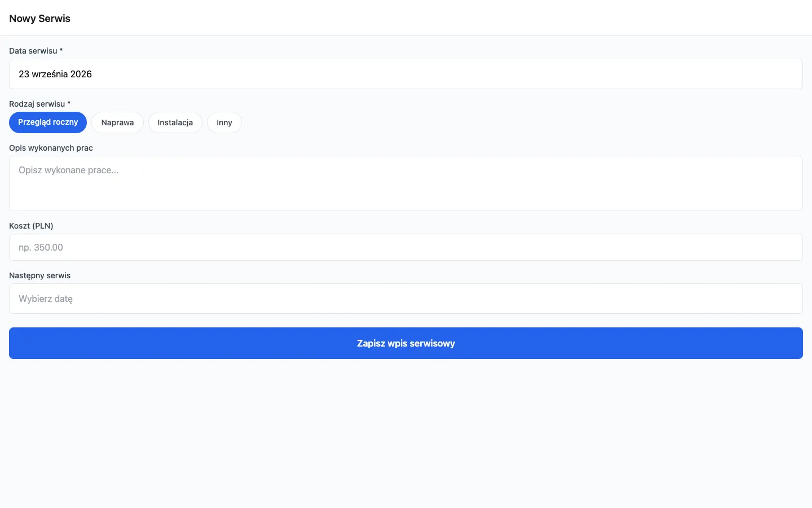The height and width of the screenshot is (508, 812).
Task: Click the Data serwisu label
Action: [x=36, y=51]
